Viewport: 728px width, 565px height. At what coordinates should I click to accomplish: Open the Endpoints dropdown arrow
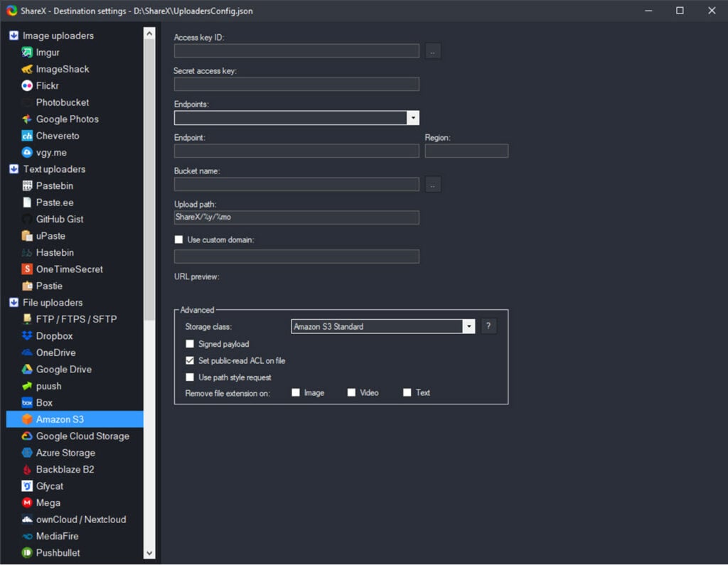click(x=413, y=118)
